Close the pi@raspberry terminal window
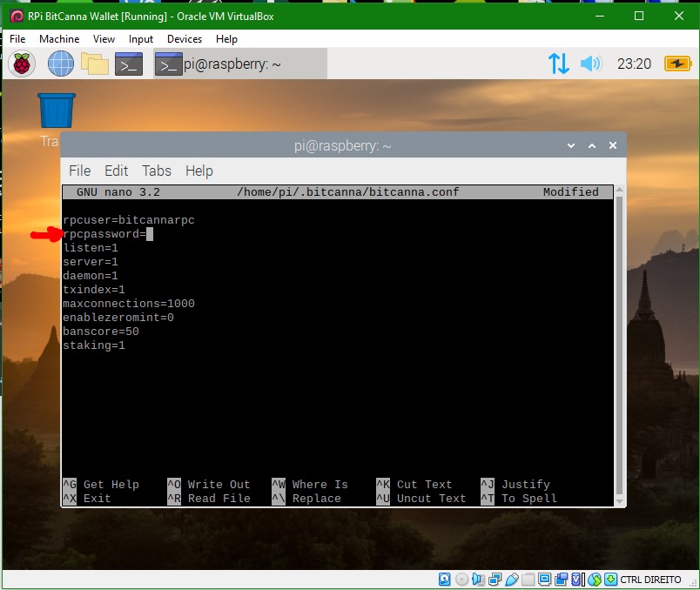The height and width of the screenshot is (590, 700). pos(613,145)
